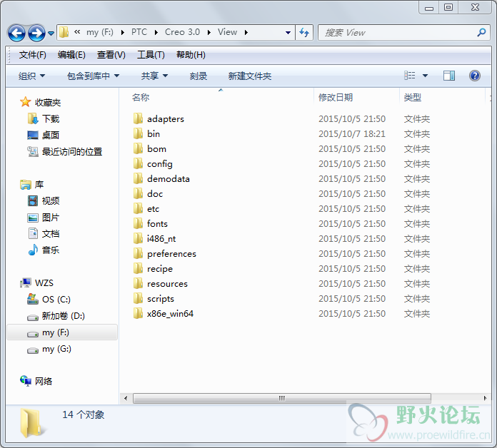
Task: Click the scroll left arrow
Action: [x=126, y=398]
